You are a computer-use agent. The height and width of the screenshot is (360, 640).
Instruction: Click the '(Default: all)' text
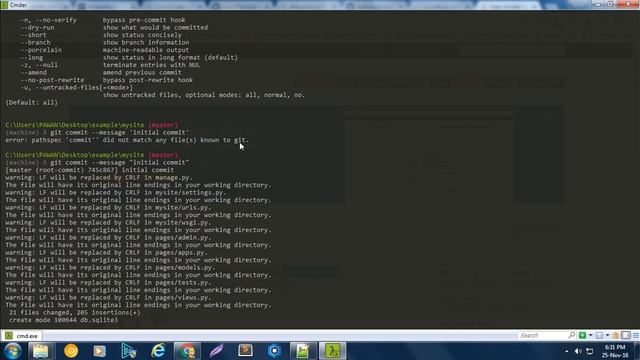pos(31,102)
